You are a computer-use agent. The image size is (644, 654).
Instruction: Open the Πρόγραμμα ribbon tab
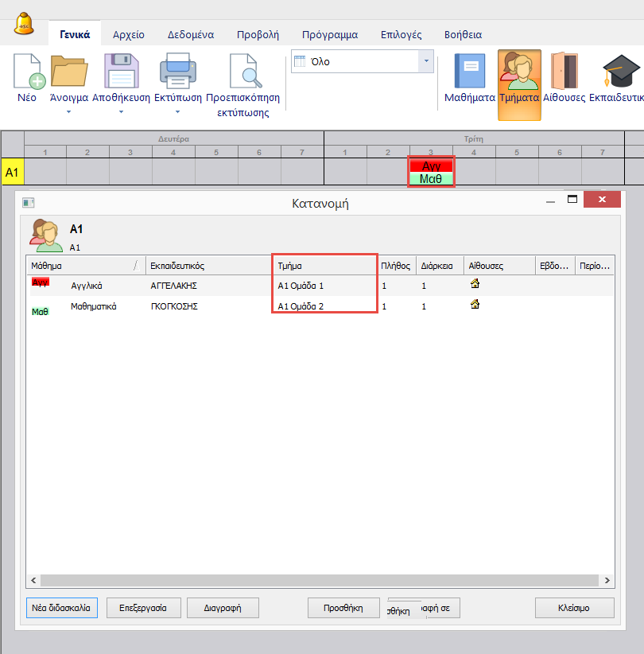[329, 35]
